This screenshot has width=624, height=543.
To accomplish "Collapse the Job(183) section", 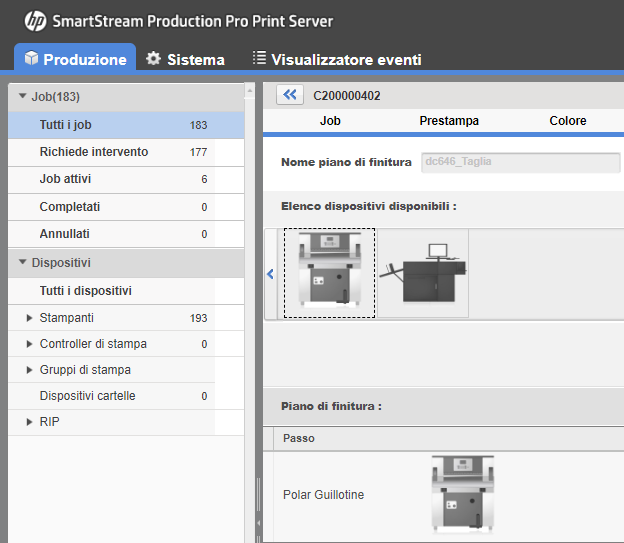I will (23, 96).
